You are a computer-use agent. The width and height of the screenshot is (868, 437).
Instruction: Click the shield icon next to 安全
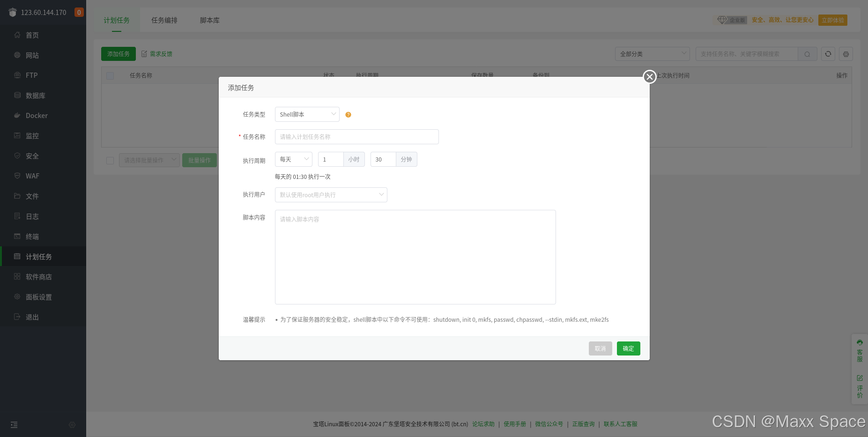click(x=17, y=156)
